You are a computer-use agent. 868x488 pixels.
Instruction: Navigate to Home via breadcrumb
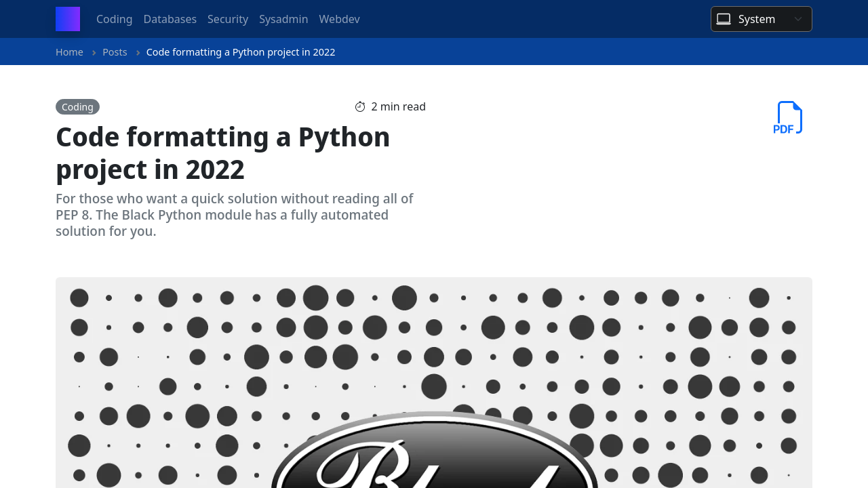coord(69,52)
